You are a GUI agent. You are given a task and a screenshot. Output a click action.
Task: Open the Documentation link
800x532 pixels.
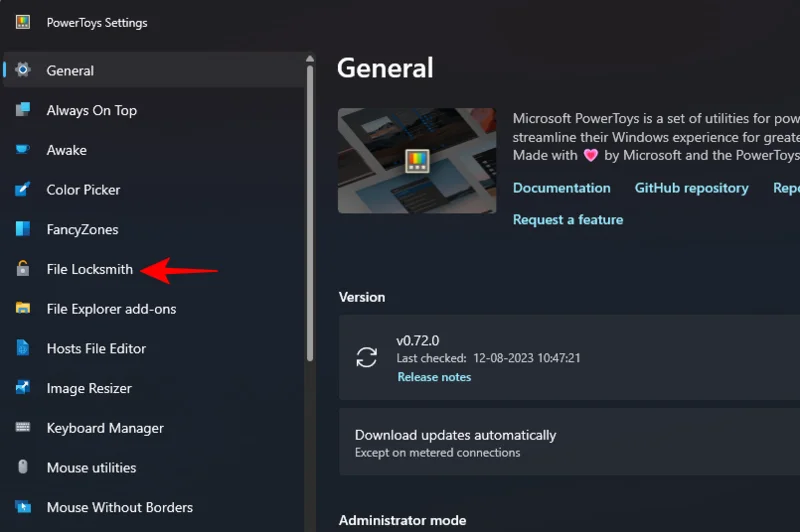click(561, 188)
